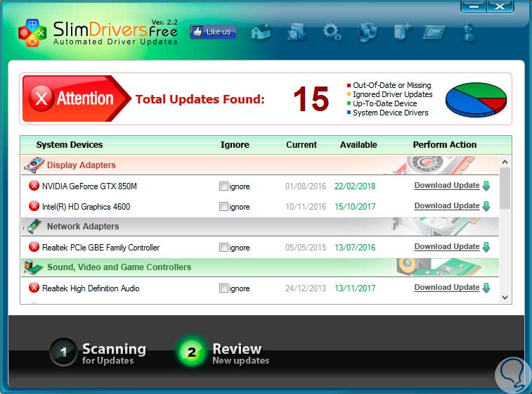This screenshot has height=394, width=532.
Task: Click the device list scroll down arrow
Action: (505, 298)
